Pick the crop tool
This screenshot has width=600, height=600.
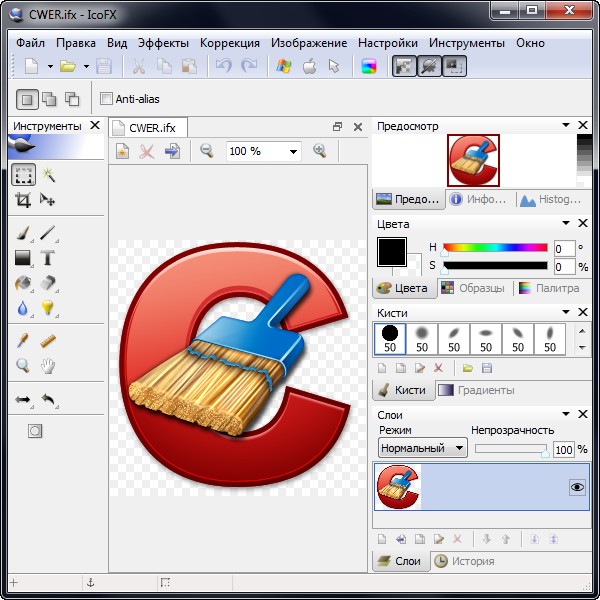point(24,200)
